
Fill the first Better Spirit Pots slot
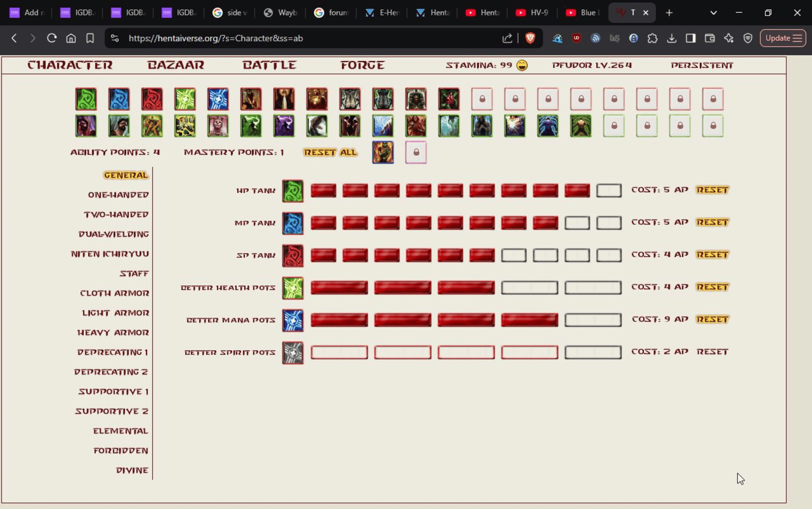pos(339,353)
